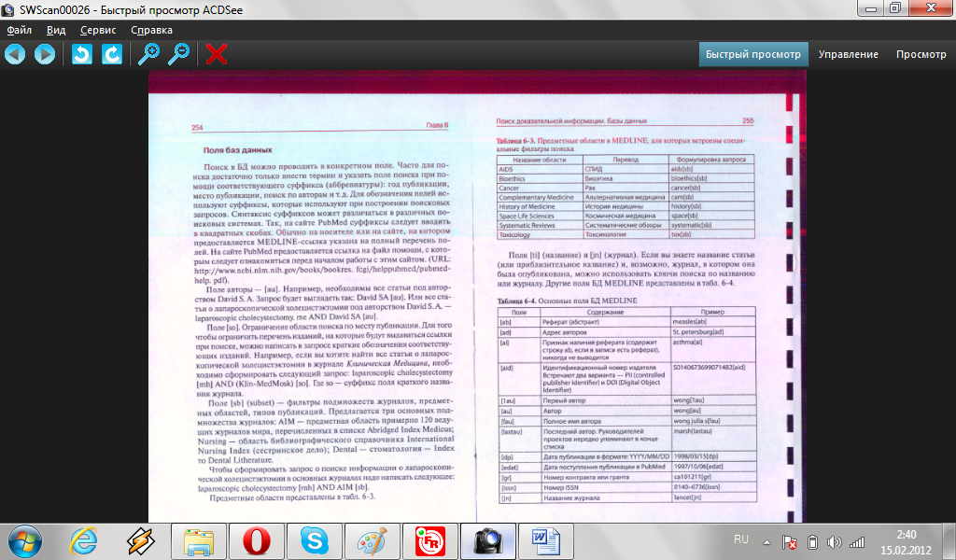Screen dimensions: 956x560
Task: Open Action Center flag tray icon
Action: (790, 541)
